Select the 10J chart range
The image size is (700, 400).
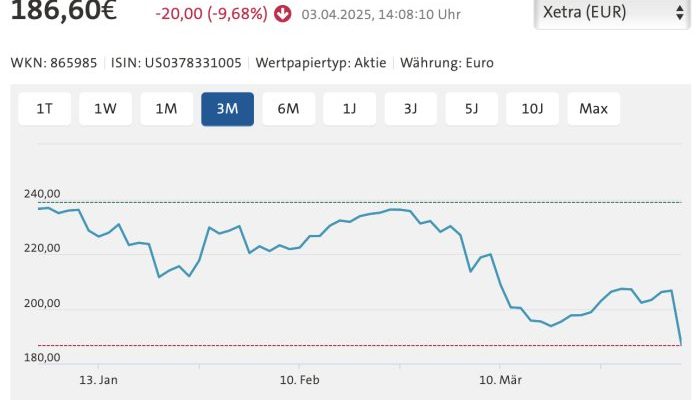point(532,109)
